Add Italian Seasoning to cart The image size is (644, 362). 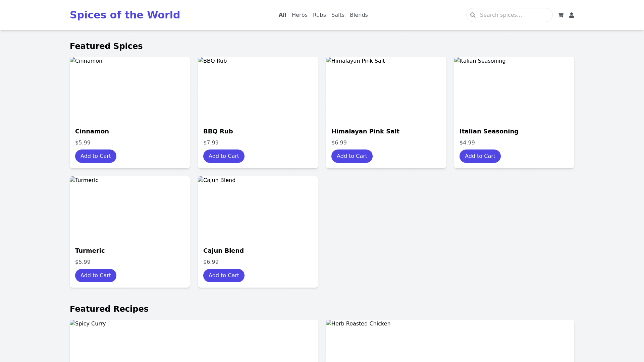click(x=480, y=156)
